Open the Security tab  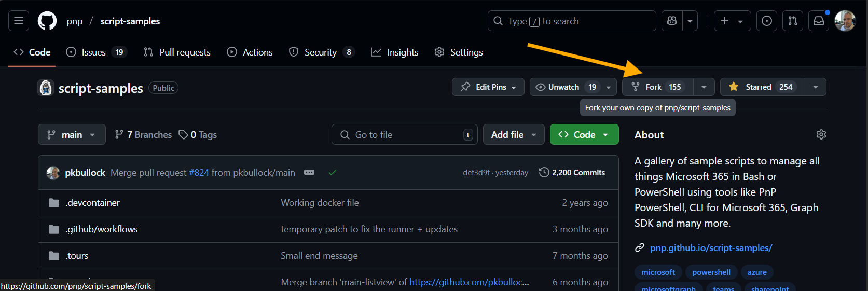[x=322, y=52]
